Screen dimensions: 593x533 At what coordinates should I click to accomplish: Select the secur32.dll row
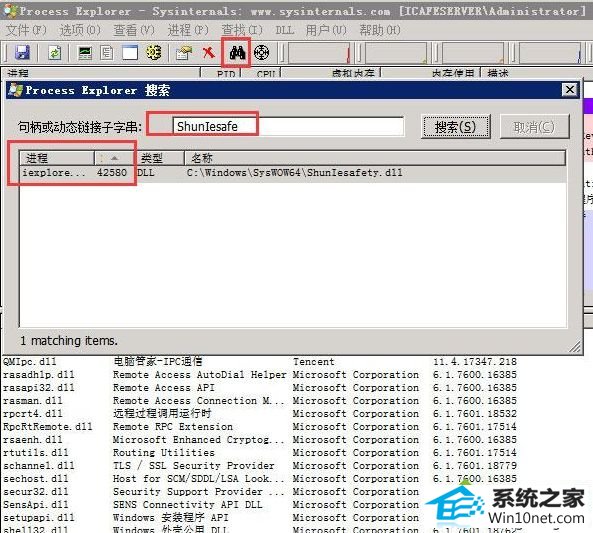coord(259,491)
